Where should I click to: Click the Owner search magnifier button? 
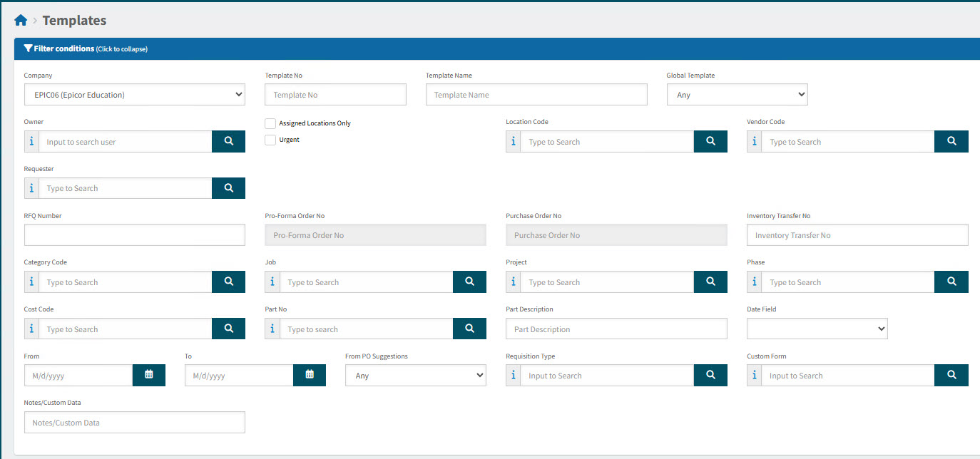228,141
